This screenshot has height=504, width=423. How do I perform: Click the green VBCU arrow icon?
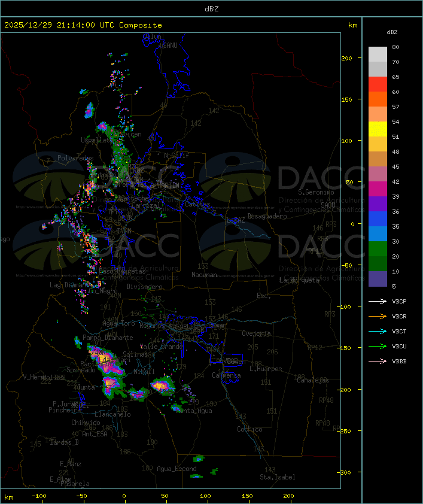click(x=378, y=346)
